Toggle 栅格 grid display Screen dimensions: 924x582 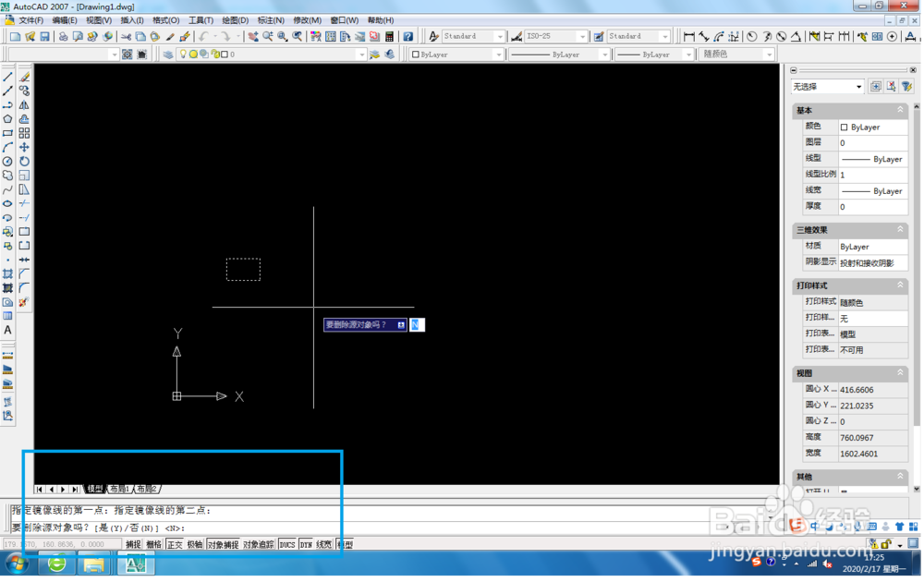(x=153, y=545)
